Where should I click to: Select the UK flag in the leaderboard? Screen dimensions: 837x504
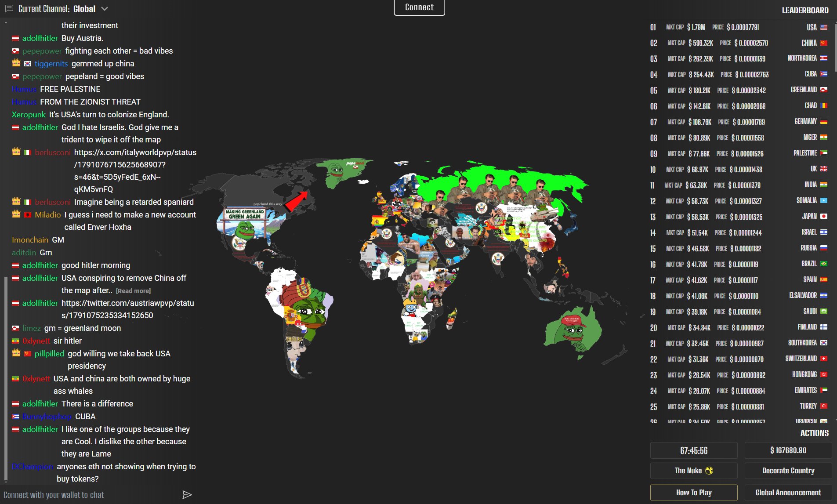824,169
